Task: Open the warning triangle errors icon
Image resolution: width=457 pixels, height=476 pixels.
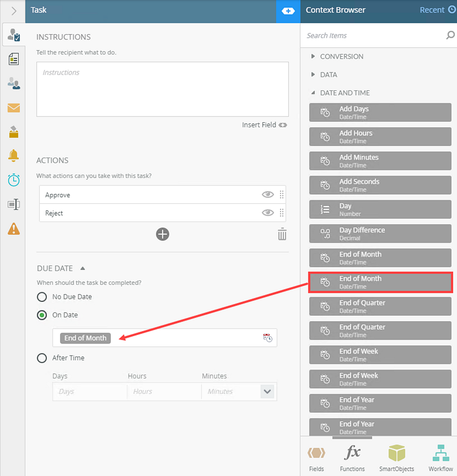Action: click(13, 228)
